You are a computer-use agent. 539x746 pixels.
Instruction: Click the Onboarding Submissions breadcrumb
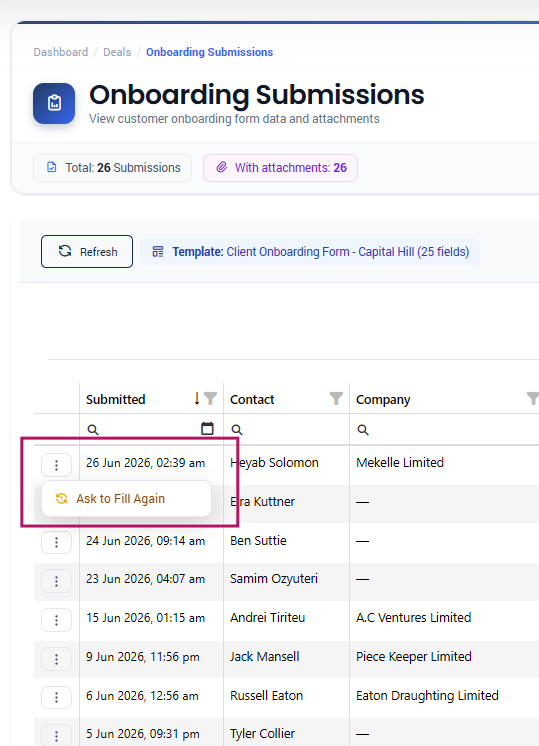(x=209, y=52)
